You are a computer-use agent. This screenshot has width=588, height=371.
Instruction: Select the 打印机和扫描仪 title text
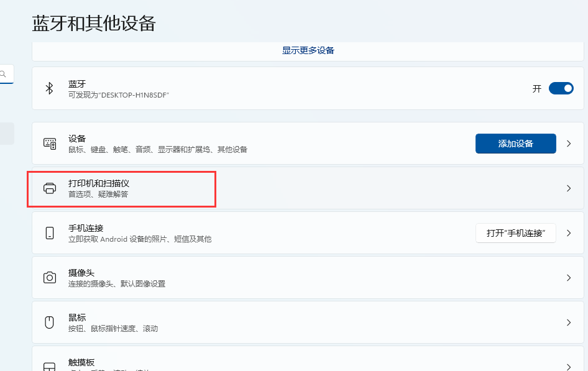(98, 183)
